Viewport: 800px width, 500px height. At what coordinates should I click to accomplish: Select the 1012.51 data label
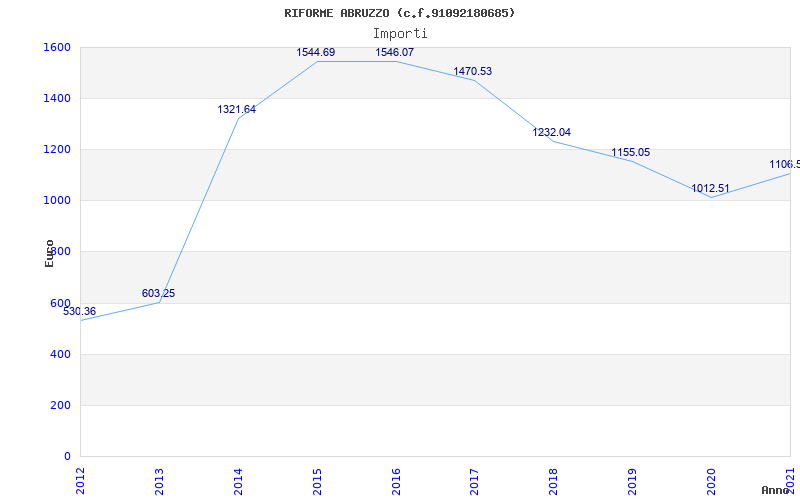tap(710, 189)
